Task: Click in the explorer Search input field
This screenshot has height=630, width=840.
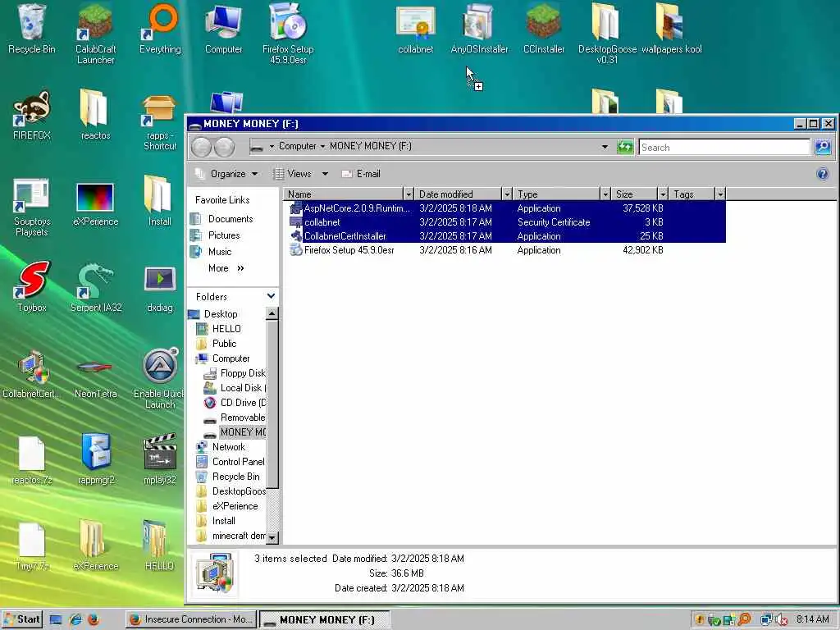Action: pyautogui.click(x=724, y=147)
